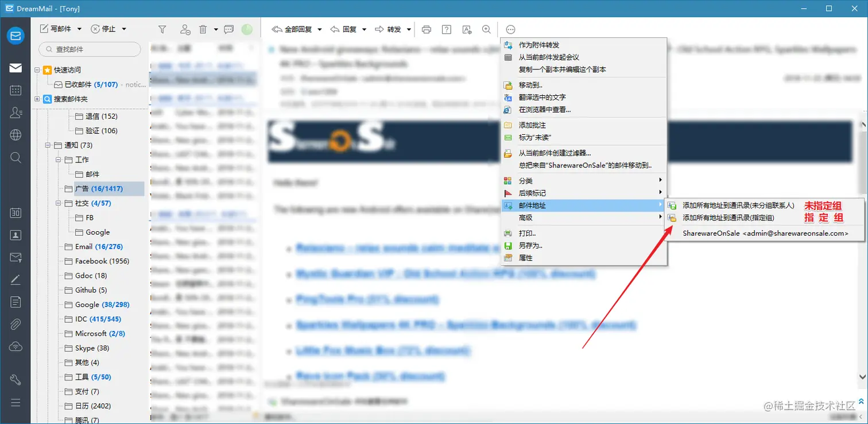Choose 翻译选中的文字 menu entry

[584, 97]
